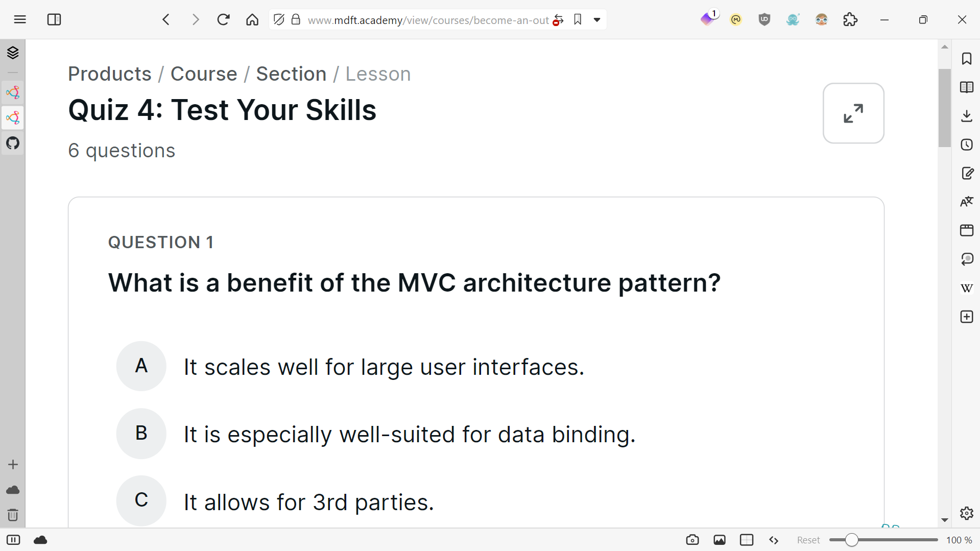Screen dimensions: 980x551
Task: Capture a page screenshot with the camera icon
Action: [x=692, y=540]
